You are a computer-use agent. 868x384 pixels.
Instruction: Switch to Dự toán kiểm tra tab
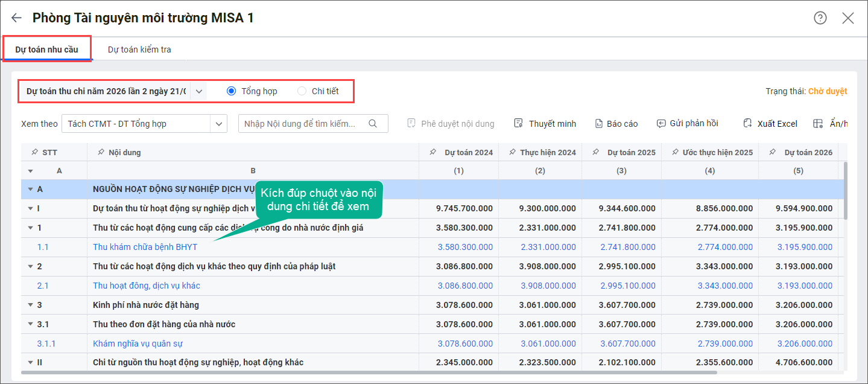coord(139,50)
